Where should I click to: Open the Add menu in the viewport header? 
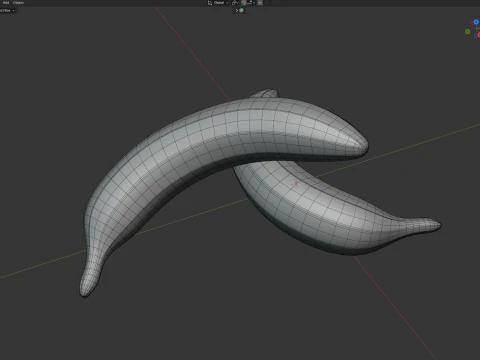[6, 3]
